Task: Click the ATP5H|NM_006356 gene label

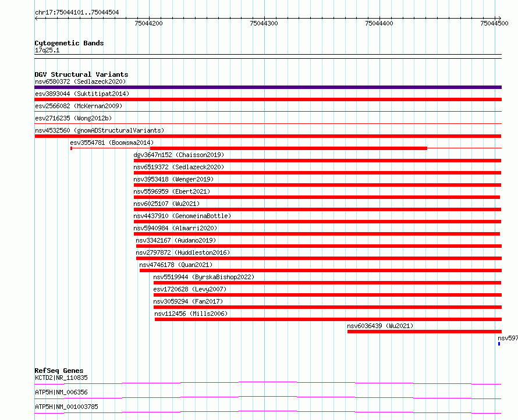Action: [61, 392]
